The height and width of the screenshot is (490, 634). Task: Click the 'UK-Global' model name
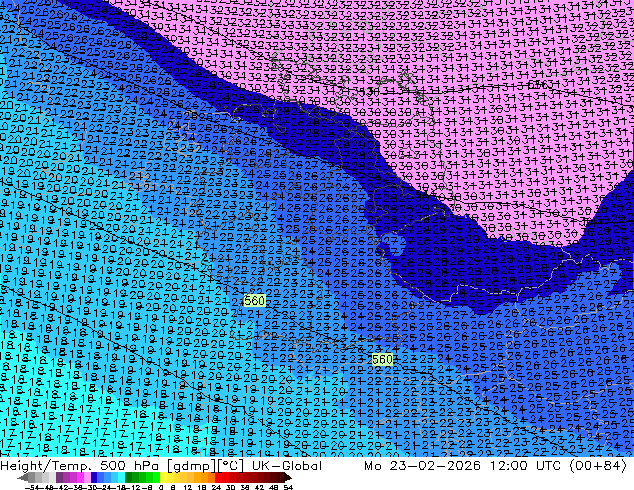point(287,466)
